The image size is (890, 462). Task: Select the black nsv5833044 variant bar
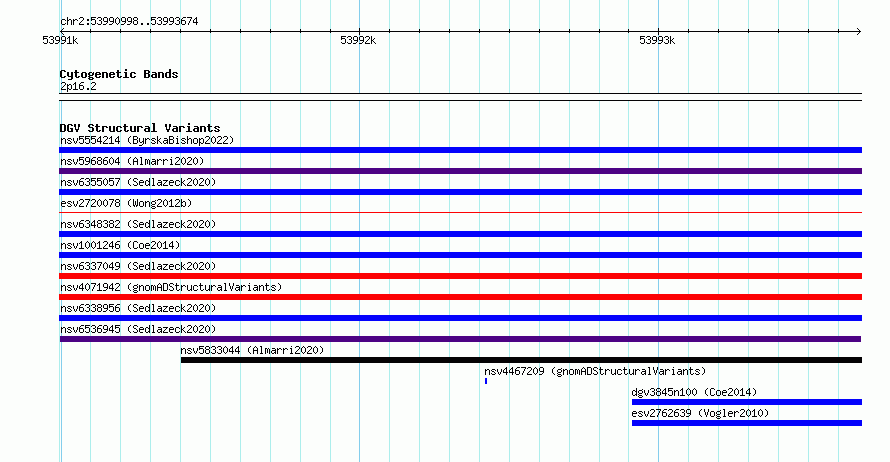tap(521, 360)
